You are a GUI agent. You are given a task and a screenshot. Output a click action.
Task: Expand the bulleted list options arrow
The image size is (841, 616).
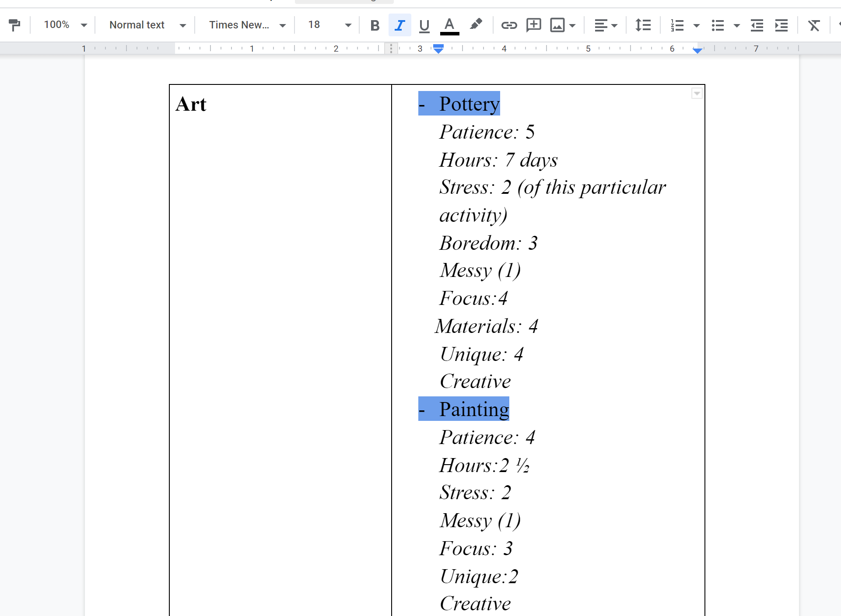[x=737, y=25]
